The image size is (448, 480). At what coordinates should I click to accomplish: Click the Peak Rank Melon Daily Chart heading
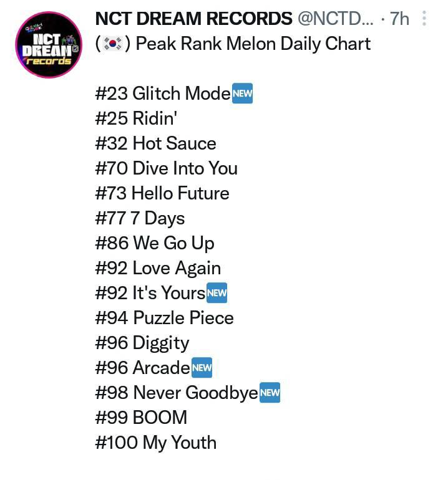coord(253,44)
